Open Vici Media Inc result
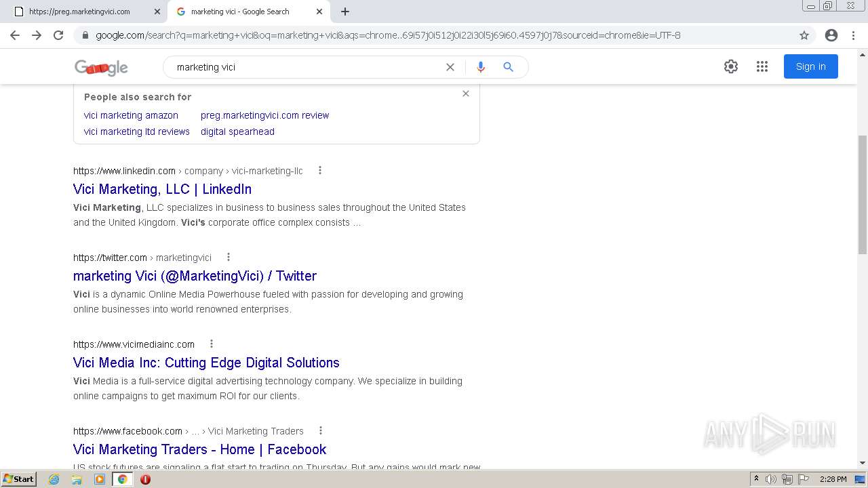 click(206, 363)
